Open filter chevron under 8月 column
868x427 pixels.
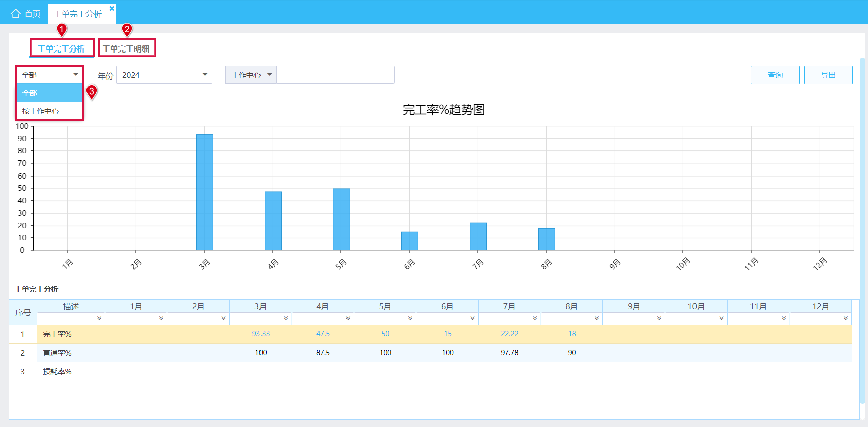[597, 318]
